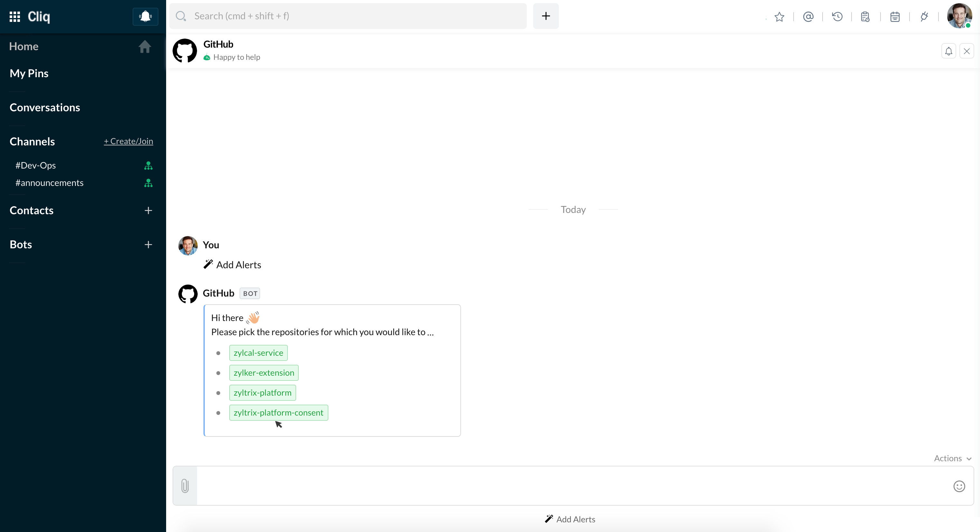Expand the Actions dropdown
980x532 pixels.
coord(953,458)
